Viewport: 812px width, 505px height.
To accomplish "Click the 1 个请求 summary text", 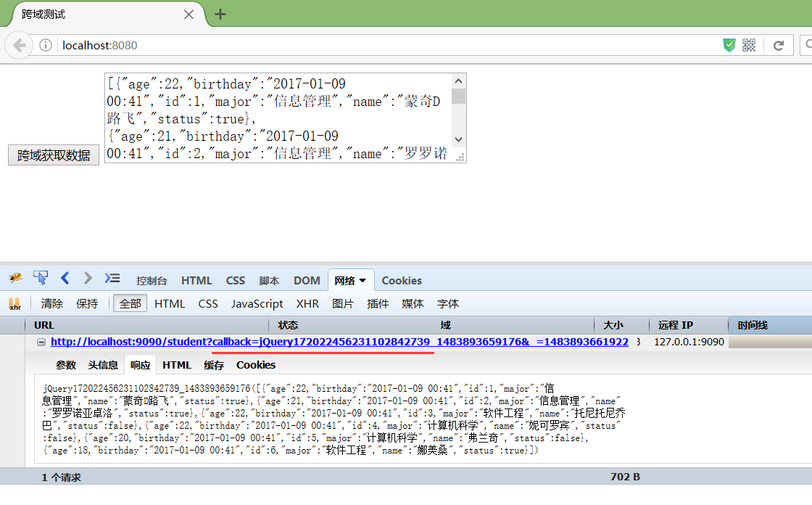I will [x=61, y=477].
